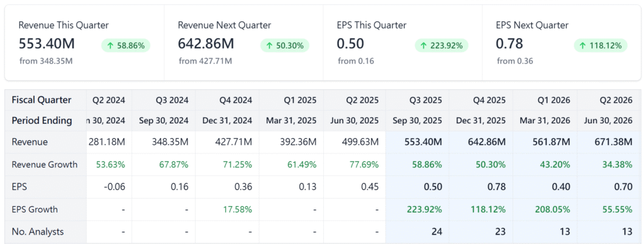Click the No. Analysts row label
This screenshot has width=644, height=244.
(x=38, y=231)
